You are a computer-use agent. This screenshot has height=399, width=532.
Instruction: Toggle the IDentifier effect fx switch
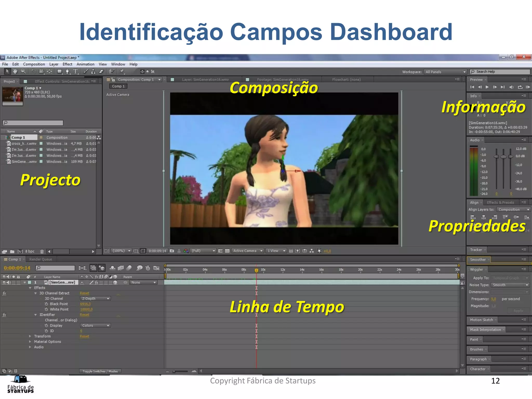(x=4, y=315)
